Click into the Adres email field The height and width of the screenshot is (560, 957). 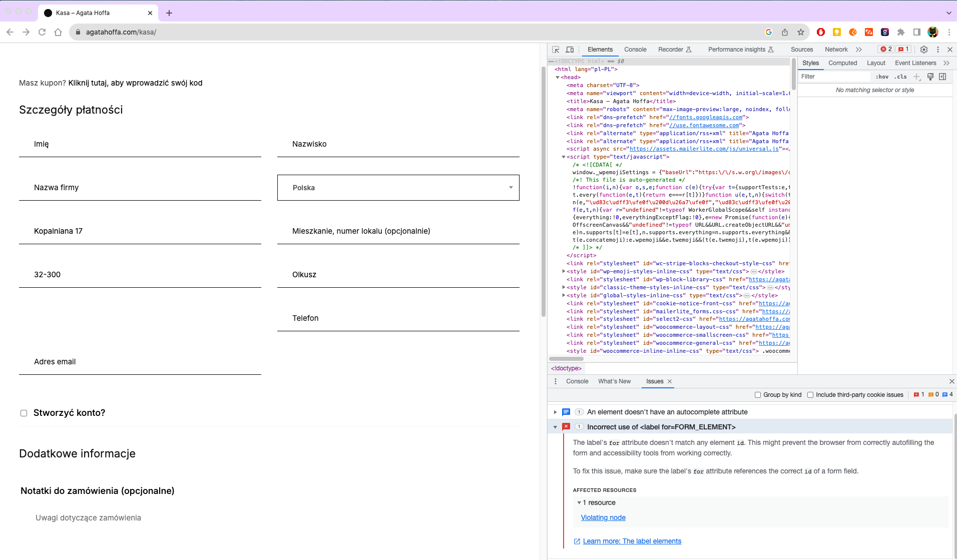click(x=140, y=362)
